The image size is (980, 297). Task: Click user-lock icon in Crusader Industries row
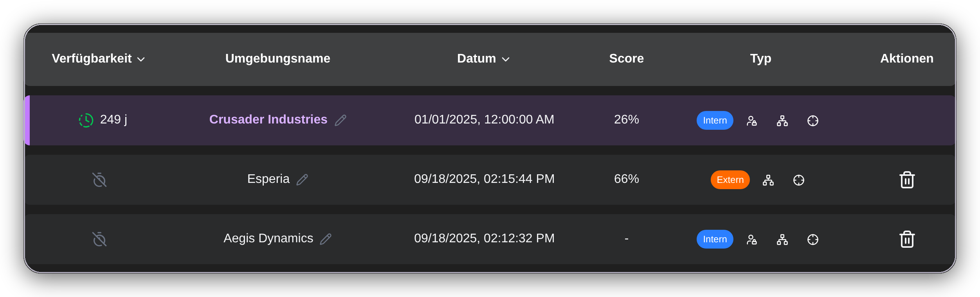pyautogui.click(x=752, y=121)
